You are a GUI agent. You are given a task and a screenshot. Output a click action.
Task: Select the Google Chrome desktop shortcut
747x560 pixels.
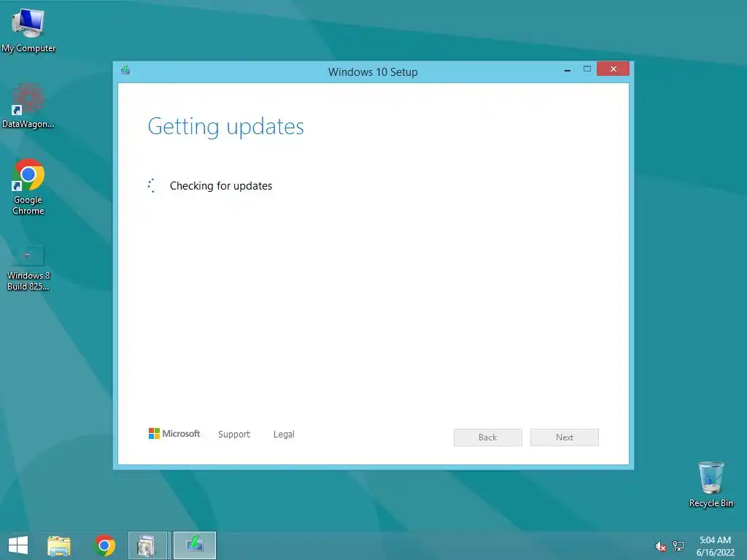[28, 187]
